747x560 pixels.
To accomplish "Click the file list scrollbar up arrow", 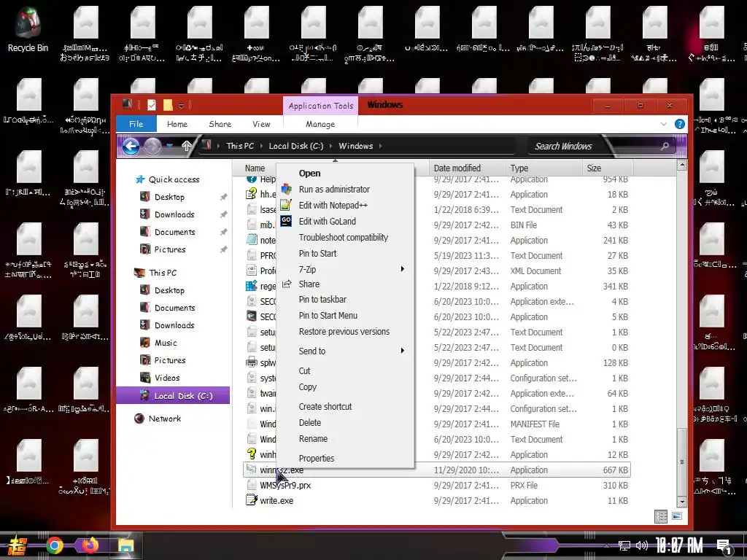I will point(682,165).
